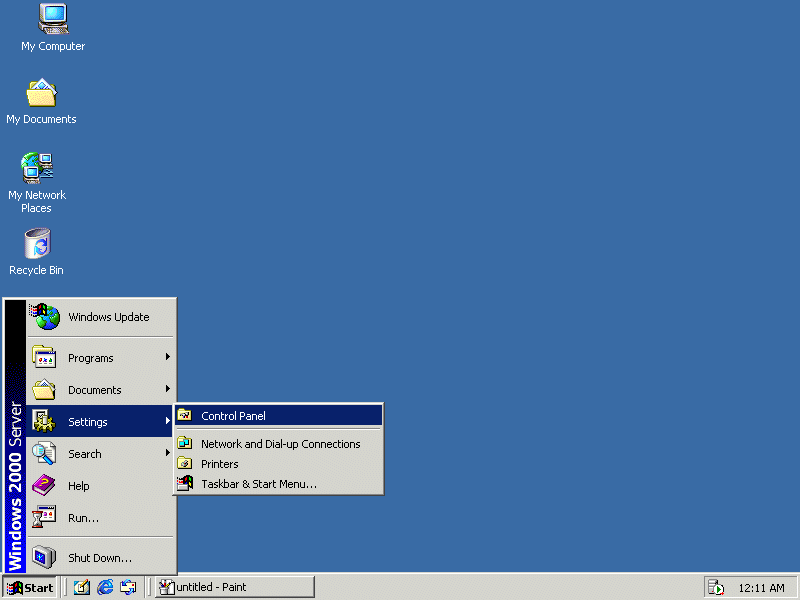The width and height of the screenshot is (800, 600).
Task: Launch Outlook Express from Quick Launch
Action: pyautogui.click(x=128, y=587)
